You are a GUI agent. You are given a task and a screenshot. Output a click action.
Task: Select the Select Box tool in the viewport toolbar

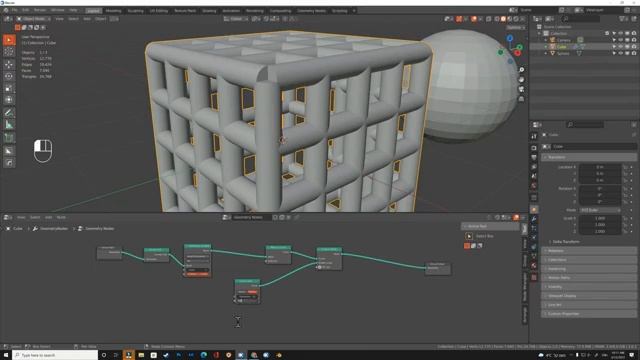tap(9, 40)
